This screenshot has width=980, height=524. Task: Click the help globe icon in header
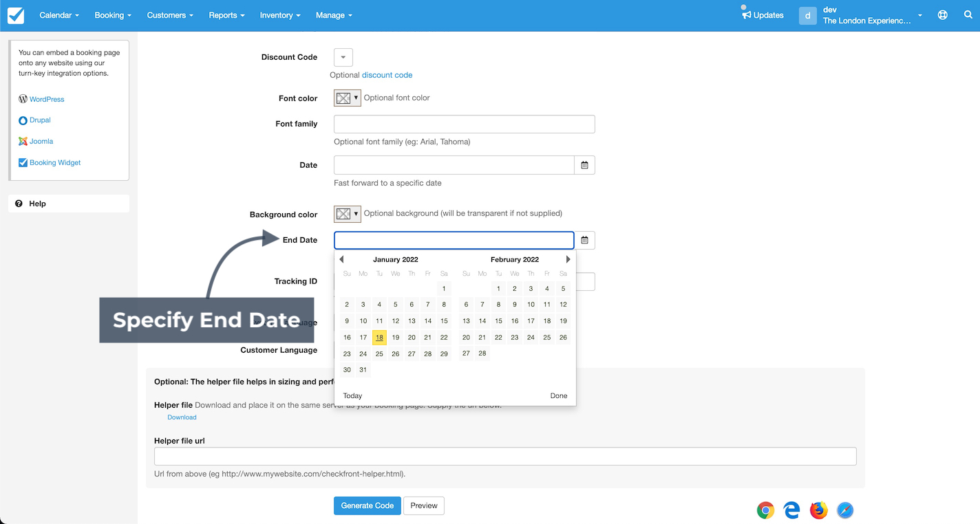coord(943,15)
